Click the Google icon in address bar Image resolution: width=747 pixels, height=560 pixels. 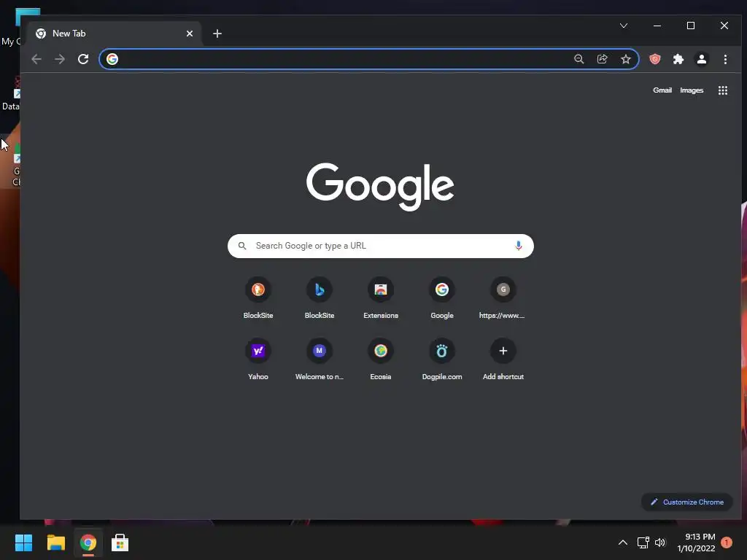112,59
